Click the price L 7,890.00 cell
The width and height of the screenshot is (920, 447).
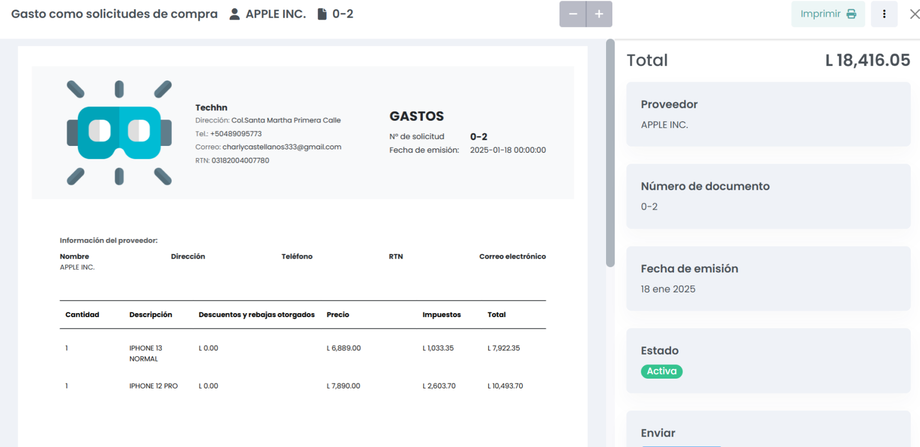tap(343, 386)
